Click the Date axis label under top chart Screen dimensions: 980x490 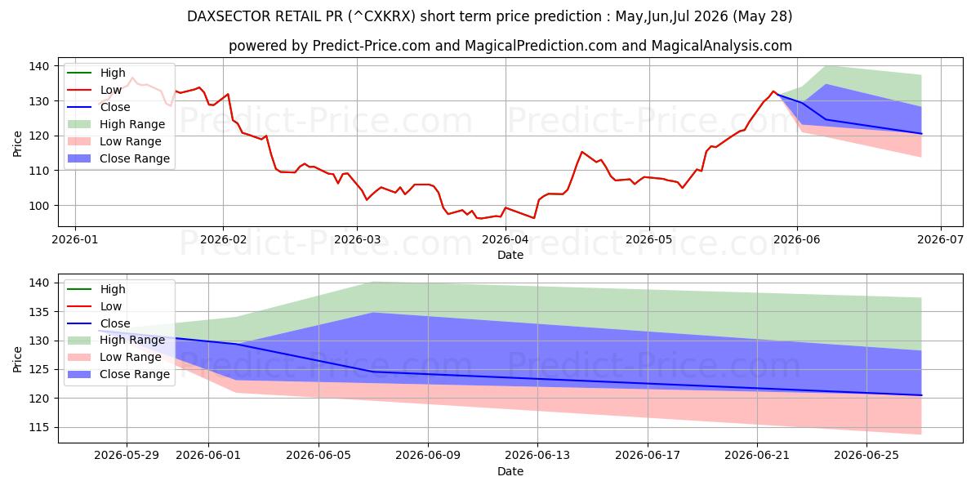(x=510, y=255)
